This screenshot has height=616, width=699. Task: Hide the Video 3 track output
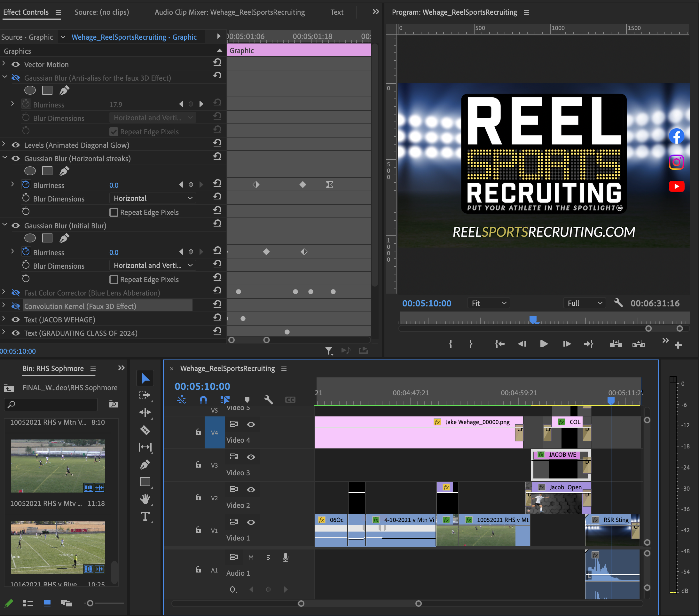tap(251, 457)
